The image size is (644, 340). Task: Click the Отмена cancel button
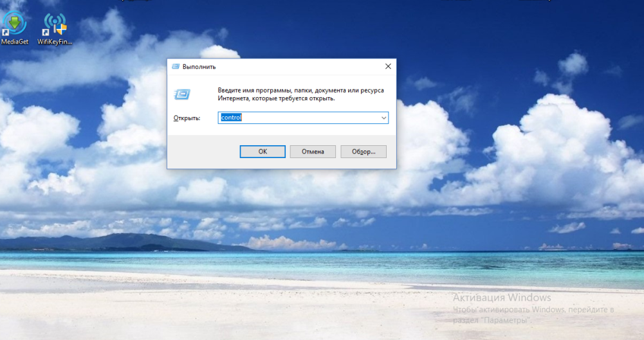(313, 151)
